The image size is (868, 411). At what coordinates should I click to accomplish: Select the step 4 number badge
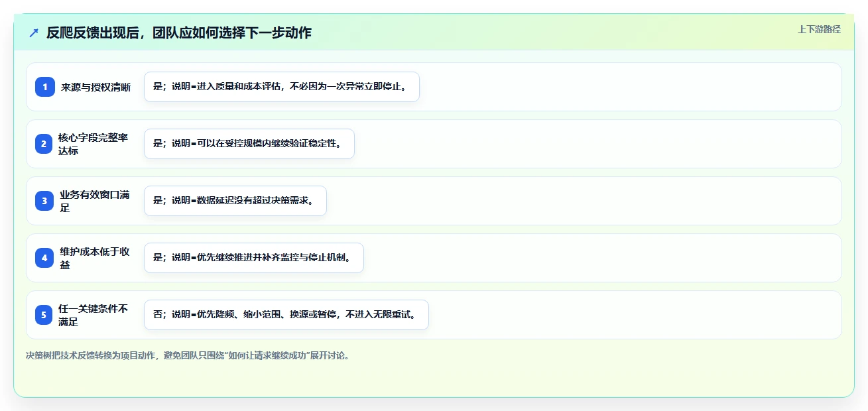tap(44, 258)
